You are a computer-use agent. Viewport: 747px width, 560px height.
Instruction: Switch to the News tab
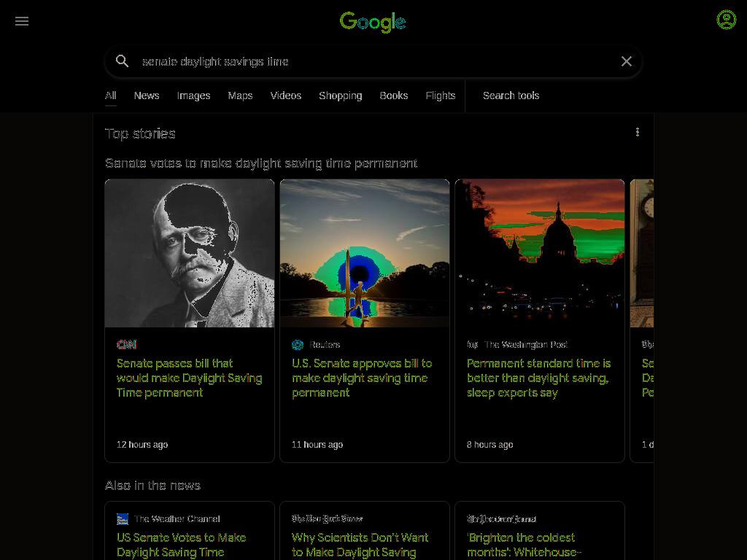tap(146, 96)
